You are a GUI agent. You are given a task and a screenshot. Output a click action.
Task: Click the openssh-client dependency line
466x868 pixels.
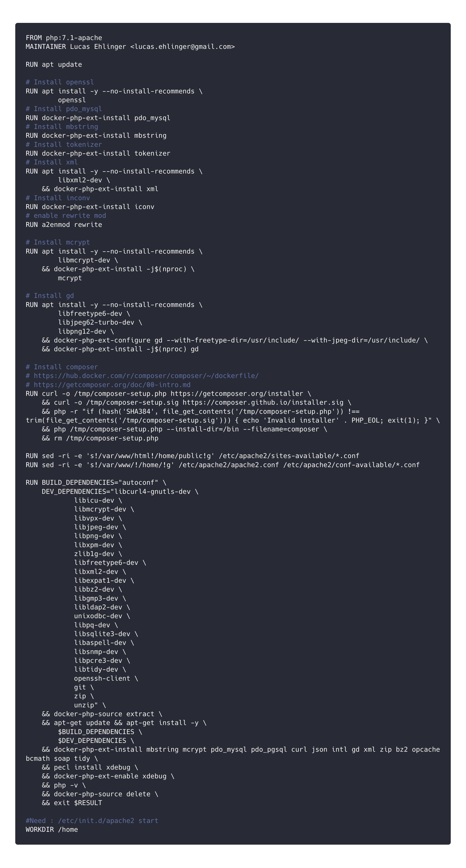[x=106, y=679]
